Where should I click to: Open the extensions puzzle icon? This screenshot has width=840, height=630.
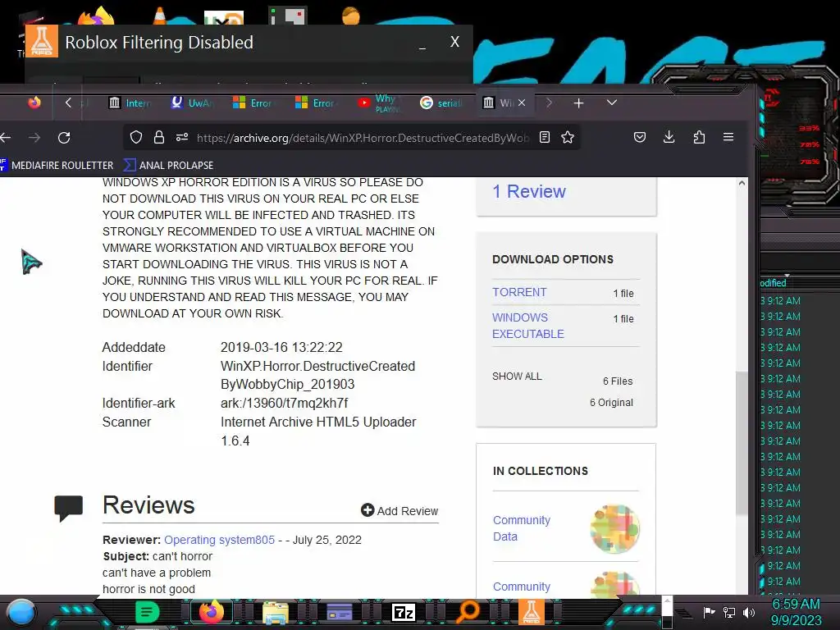pyautogui.click(x=699, y=138)
